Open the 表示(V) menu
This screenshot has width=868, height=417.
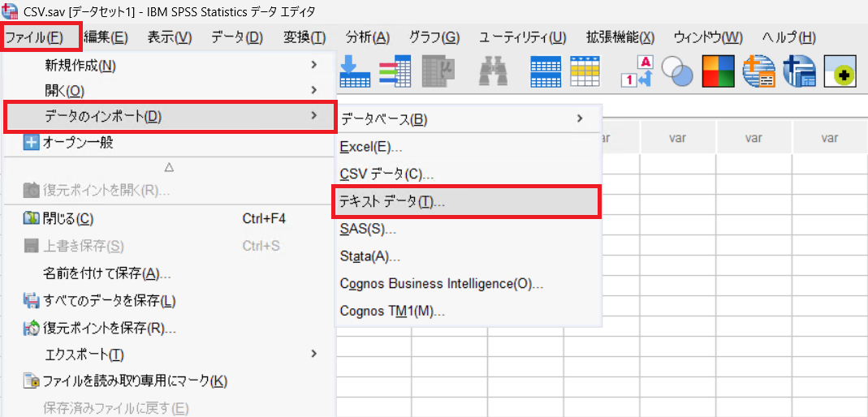(x=170, y=37)
